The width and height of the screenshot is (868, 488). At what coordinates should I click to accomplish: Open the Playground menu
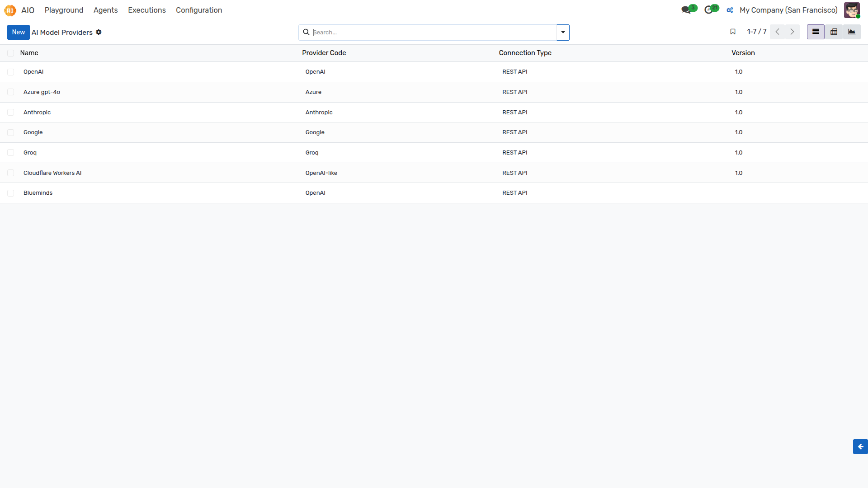point(64,10)
